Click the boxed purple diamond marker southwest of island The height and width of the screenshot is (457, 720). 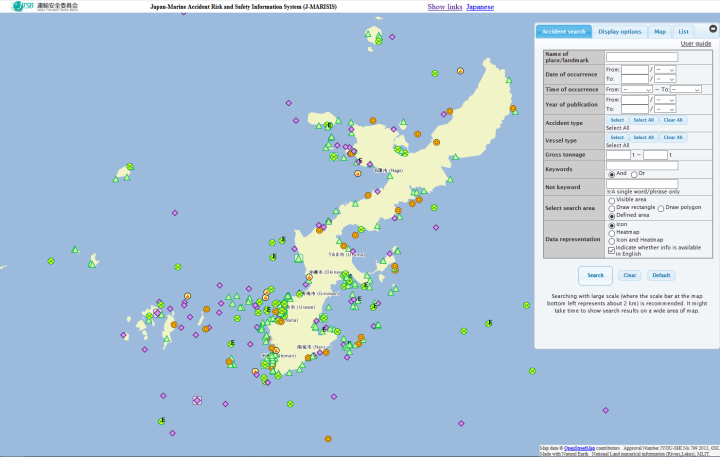[197, 400]
